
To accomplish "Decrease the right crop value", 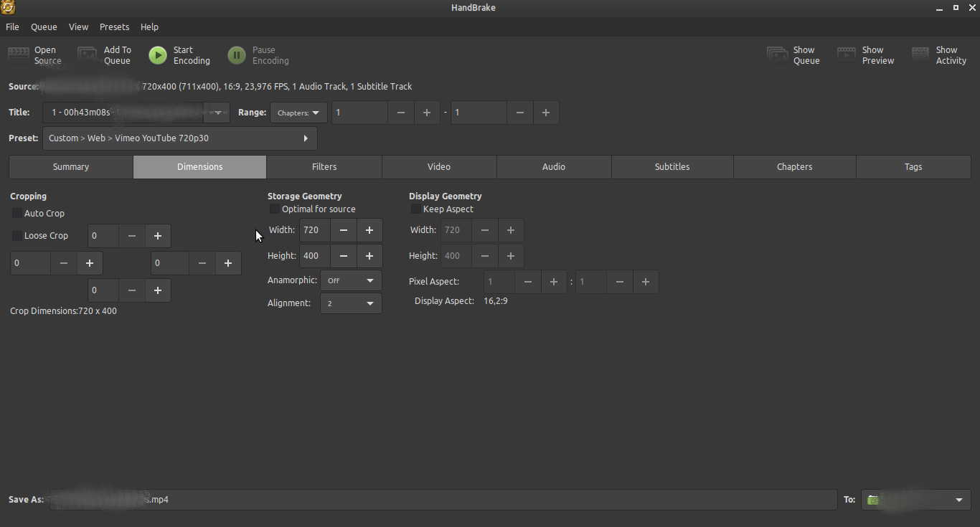I will 202,263.
